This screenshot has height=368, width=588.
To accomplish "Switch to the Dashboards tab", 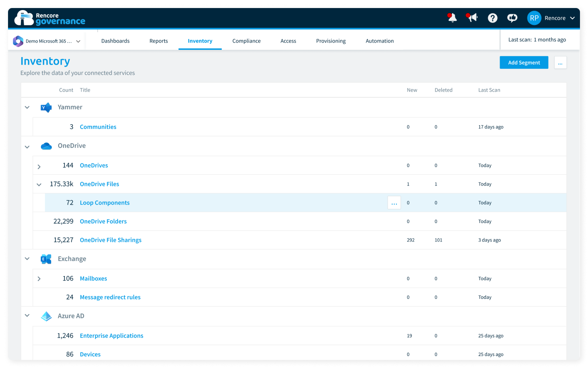I will 115,41.
